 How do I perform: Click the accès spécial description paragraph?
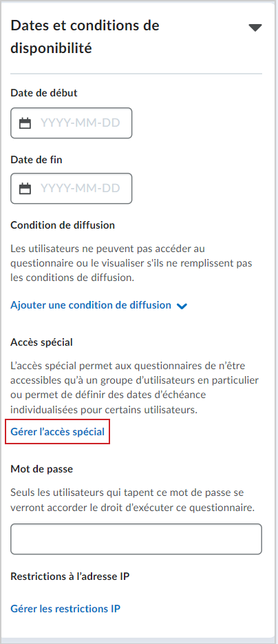tap(134, 387)
